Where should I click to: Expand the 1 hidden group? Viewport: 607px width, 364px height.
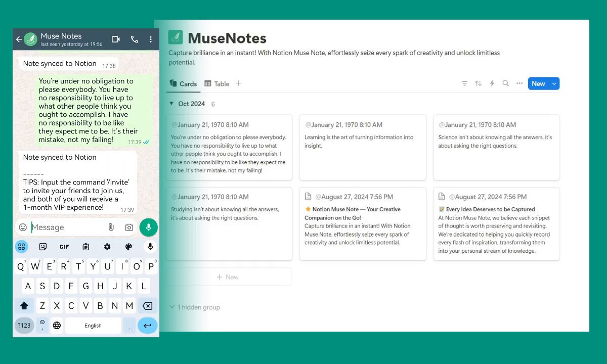195,307
